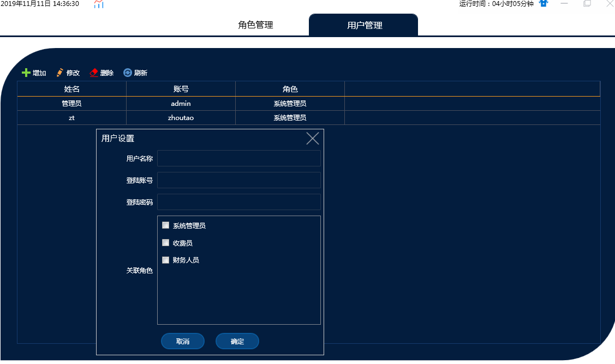The width and height of the screenshot is (615, 364).
Task: Click the zhoutao account cell
Action: point(181,118)
